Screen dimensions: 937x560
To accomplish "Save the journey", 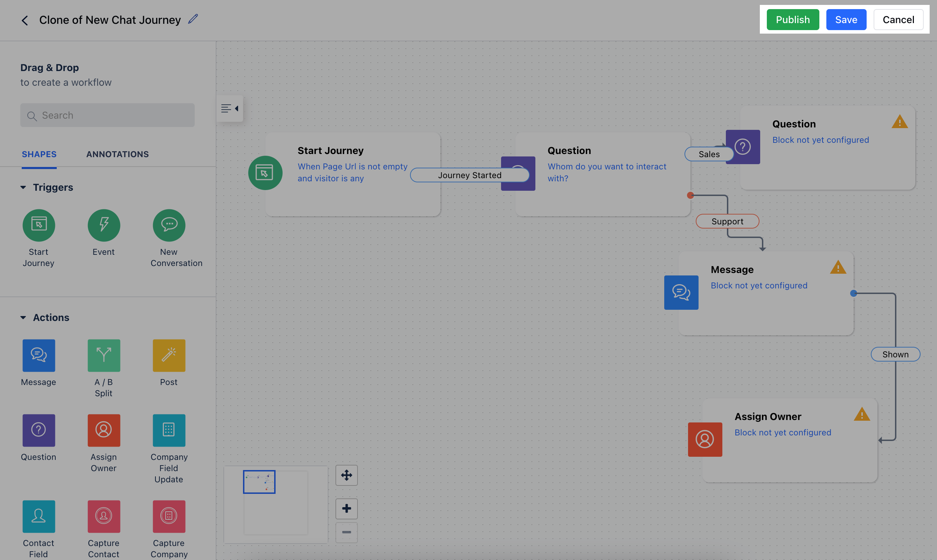I will point(846,20).
